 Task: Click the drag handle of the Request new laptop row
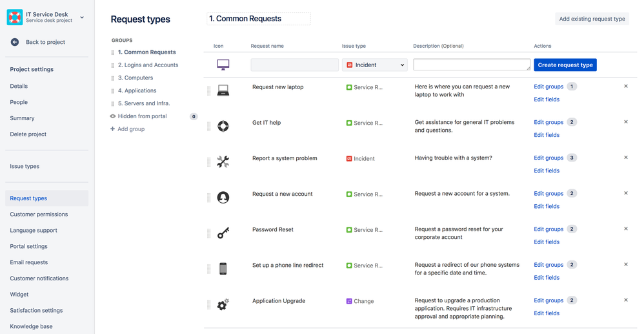tap(208, 91)
